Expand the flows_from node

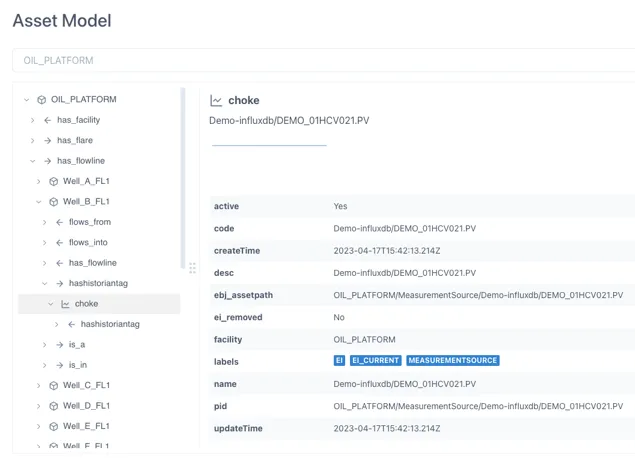(x=45, y=222)
